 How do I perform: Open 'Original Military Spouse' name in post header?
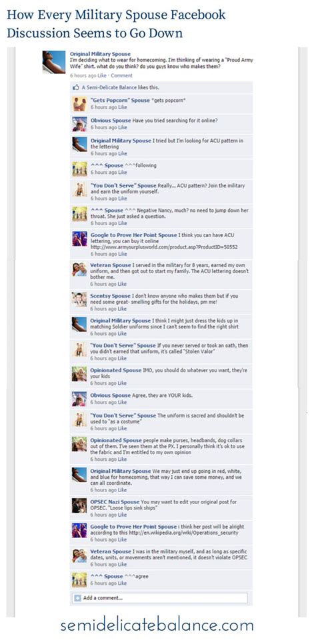coord(100,54)
